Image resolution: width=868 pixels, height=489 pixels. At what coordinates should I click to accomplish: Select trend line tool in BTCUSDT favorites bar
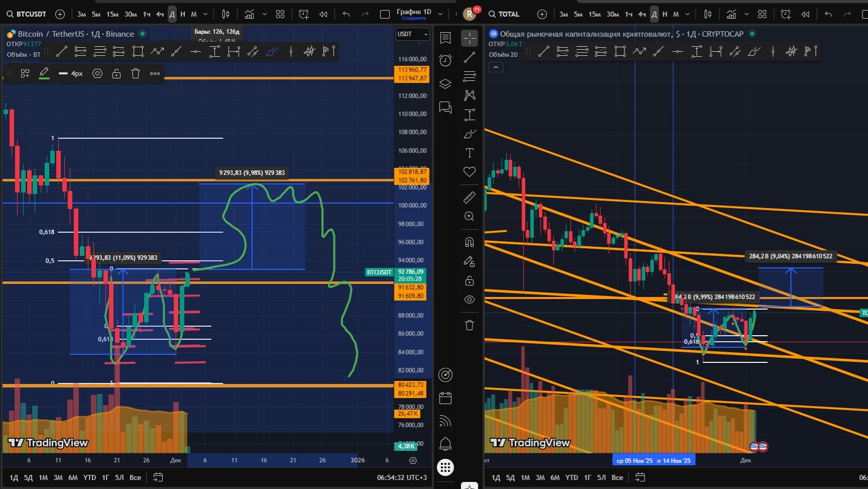tap(62, 51)
